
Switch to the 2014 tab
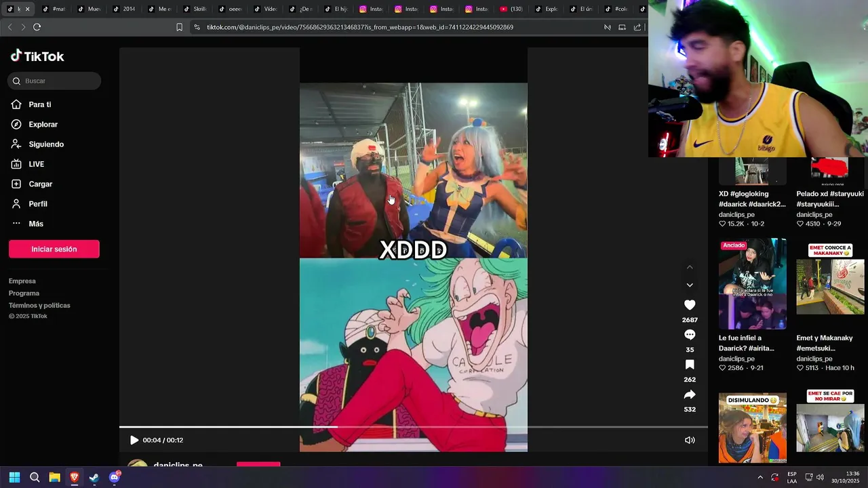click(x=124, y=9)
